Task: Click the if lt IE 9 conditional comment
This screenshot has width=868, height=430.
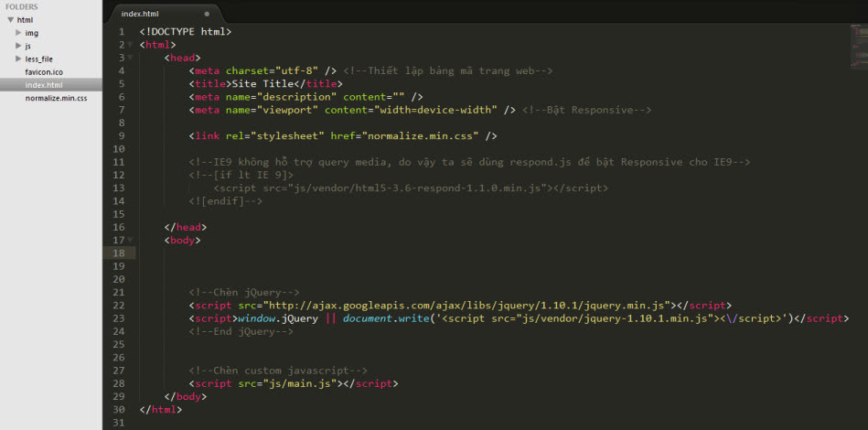Action: 241,176
